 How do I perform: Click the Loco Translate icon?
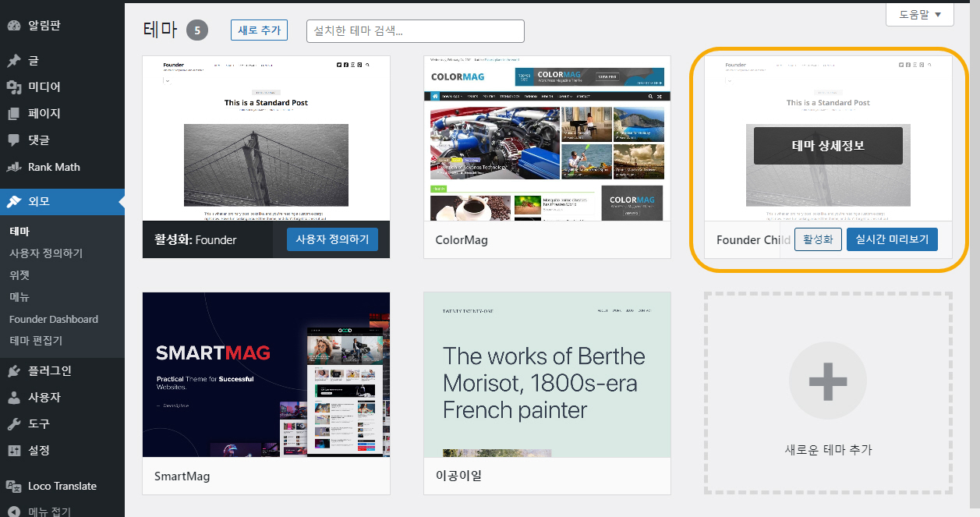13,486
